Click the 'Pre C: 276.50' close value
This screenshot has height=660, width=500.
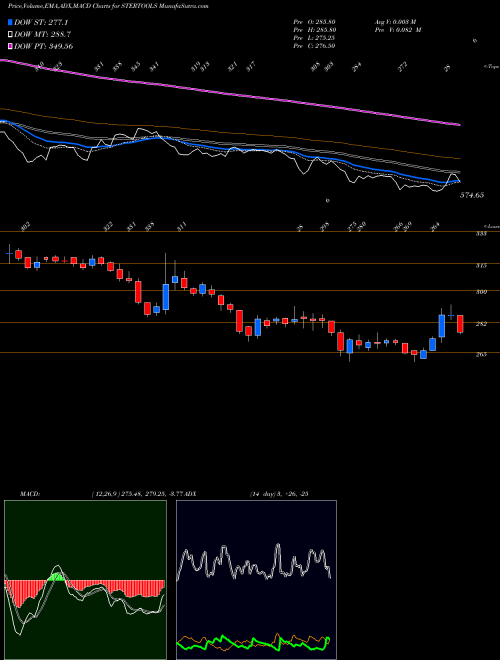point(314,46)
